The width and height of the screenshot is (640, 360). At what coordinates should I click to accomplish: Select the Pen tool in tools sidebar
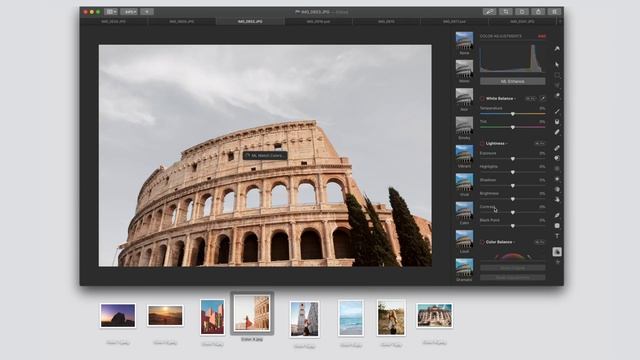pyautogui.click(x=557, y=215)
